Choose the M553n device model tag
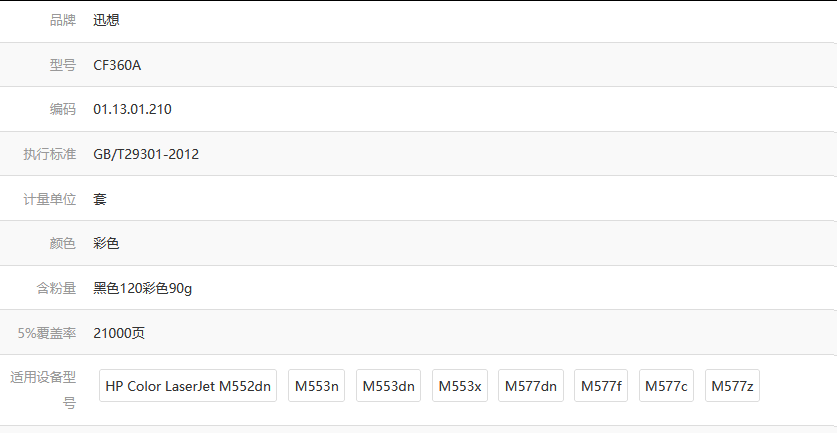The image size is (837, 433). 317,385
